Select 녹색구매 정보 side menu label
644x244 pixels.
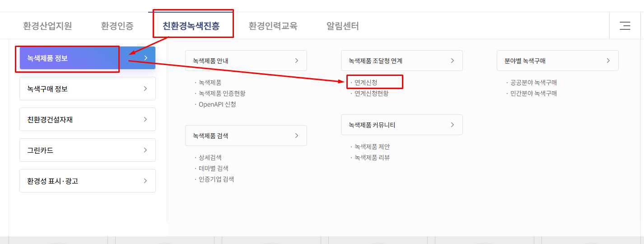tap(47, 89)
